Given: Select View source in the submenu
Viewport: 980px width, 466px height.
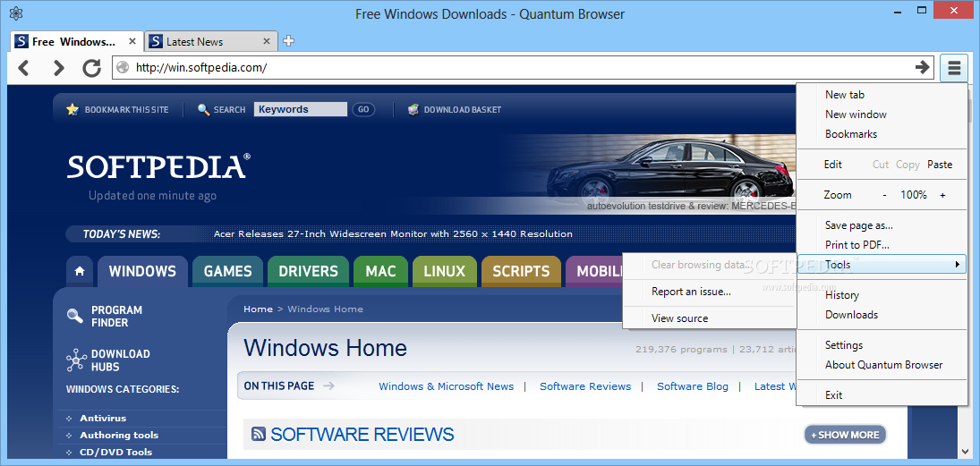Looking at the screenshot, I should click(679, 318).
